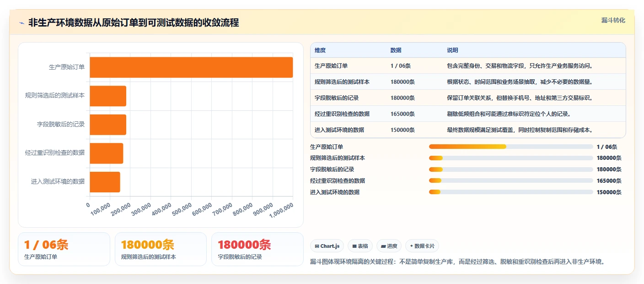Click the 500,000 x-axis tick label
Screen dimensions: 644x284
pyautogui.click(x=183, y=209)
